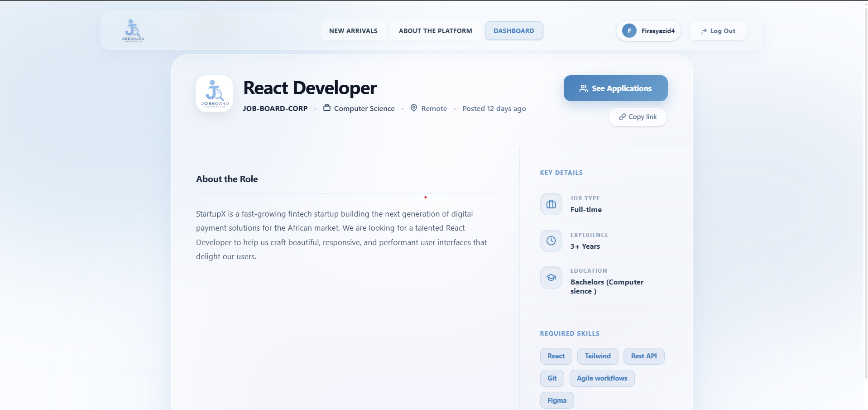Click the Firasyazid4 profile avatar
The width and height of the screenshot is (868, 410).
click(629, 31)
